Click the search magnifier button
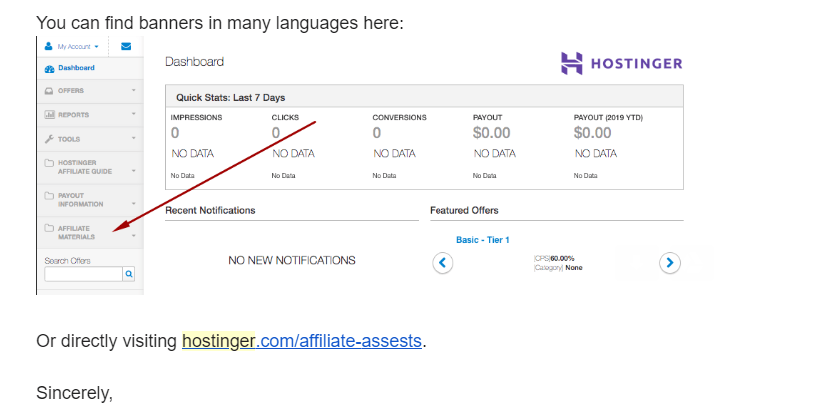The image size is (836, 407). tap(129, 274)
